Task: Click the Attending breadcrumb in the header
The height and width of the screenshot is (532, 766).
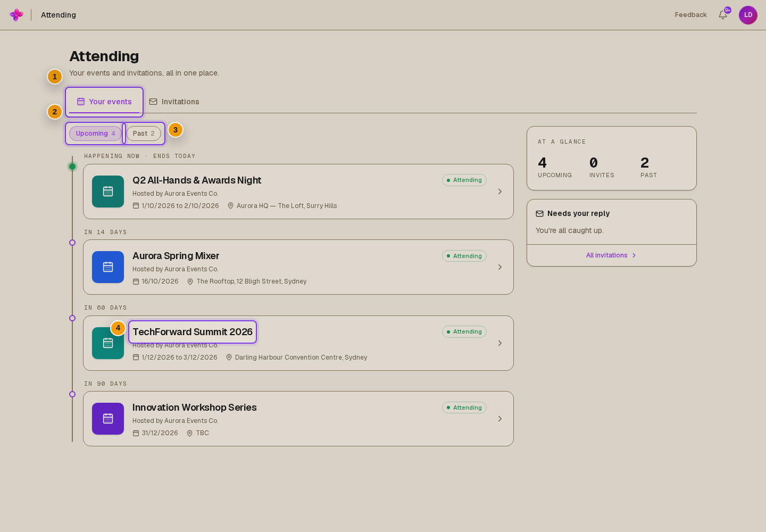Action: point(59,15)
